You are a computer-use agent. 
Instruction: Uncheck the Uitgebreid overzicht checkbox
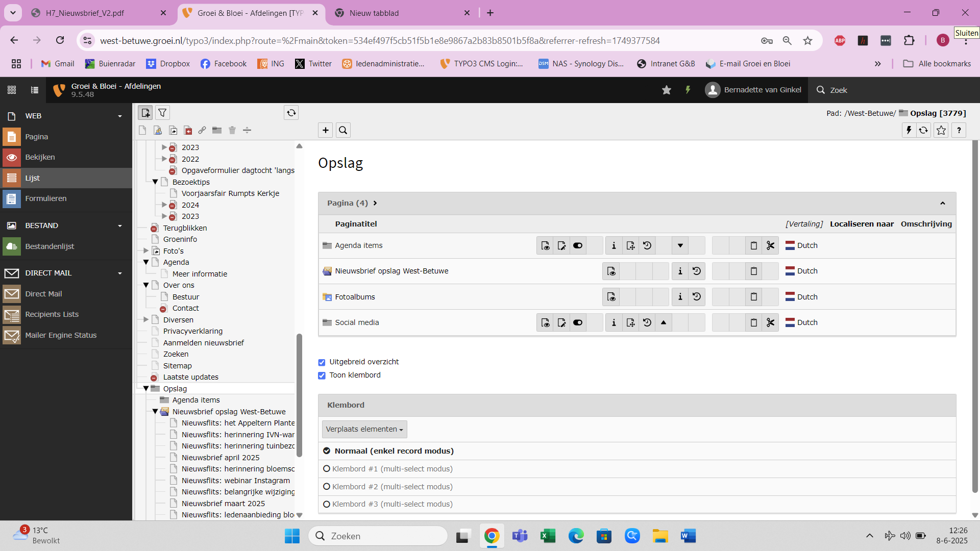pyautogui.click(x=322, y=362)
